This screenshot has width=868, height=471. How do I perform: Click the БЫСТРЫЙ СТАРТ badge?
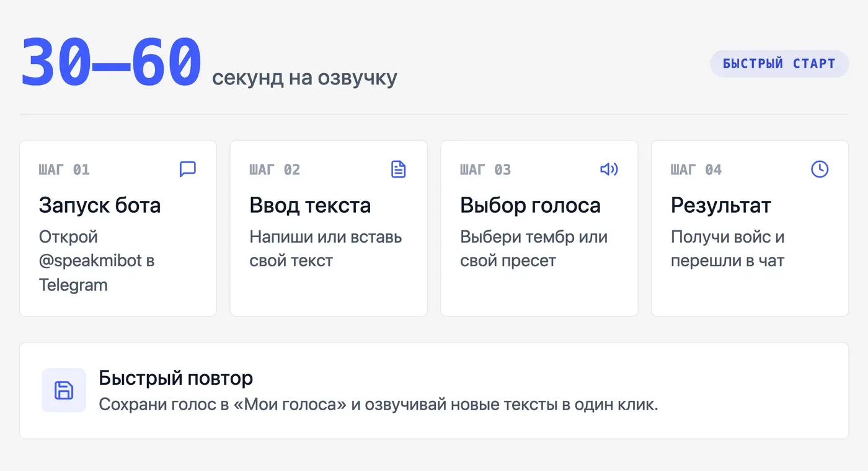[779, 64]
